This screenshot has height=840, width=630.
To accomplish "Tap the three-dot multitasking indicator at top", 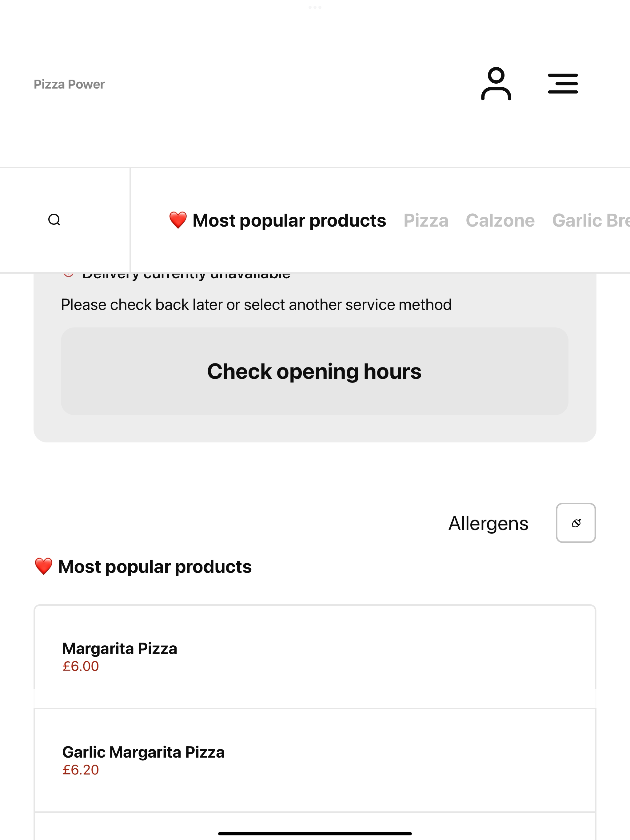I will (x=315, y=7).
